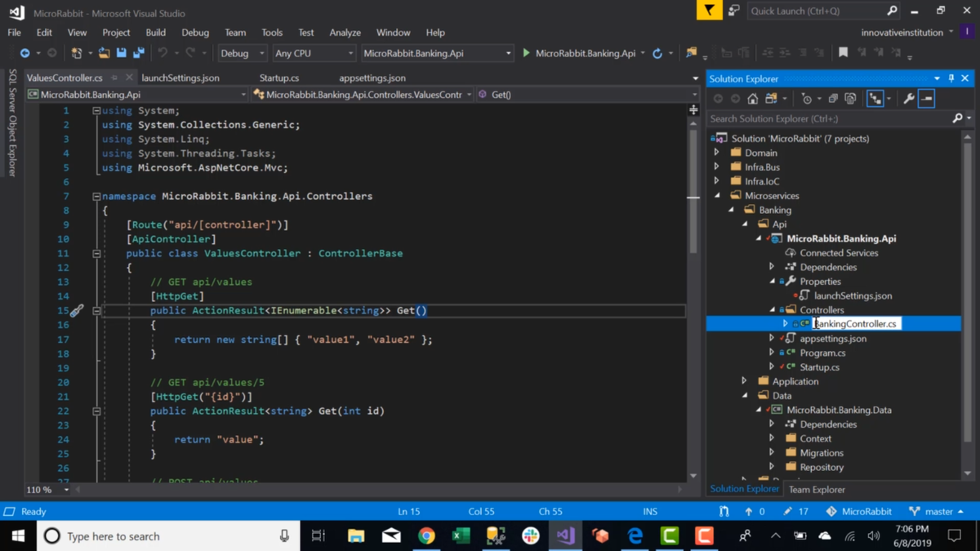Click the Open File toolbar icon
The width and height of the screenshot is (980, 551).
coord(104,53)
